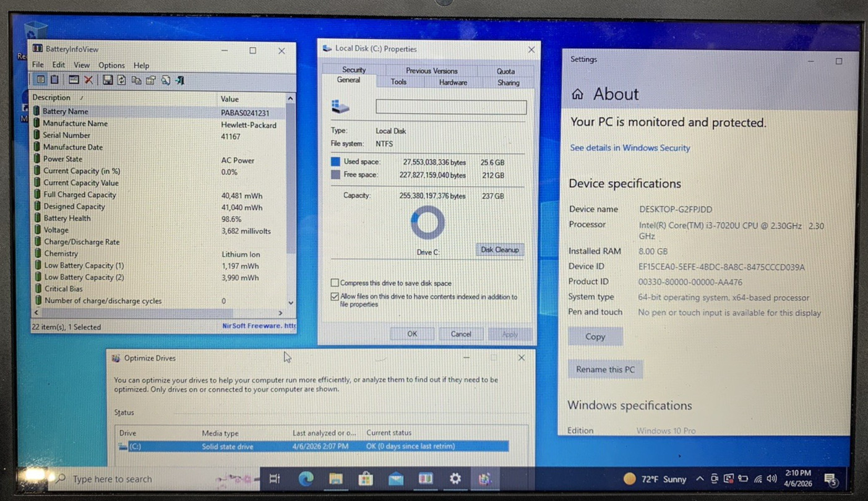
Task: Click the volume speaker tray icon
Action: coord(771,479)
